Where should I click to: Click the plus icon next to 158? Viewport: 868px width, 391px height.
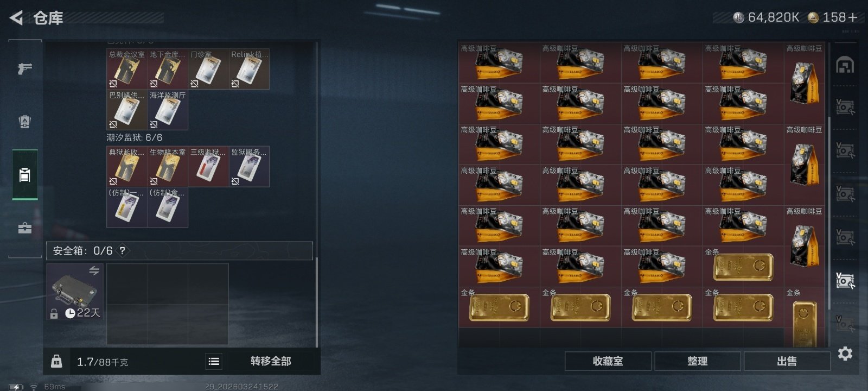point(853,17)
